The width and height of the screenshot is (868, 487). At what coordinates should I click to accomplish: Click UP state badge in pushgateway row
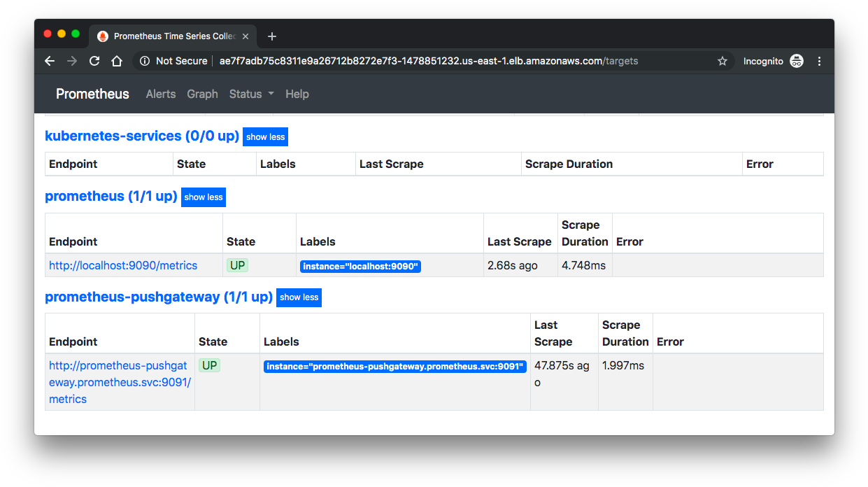pos(209,365)
